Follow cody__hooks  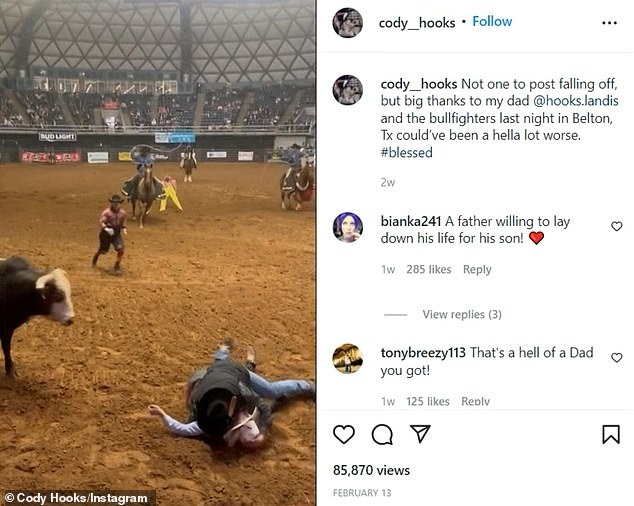tap(492, 21)
